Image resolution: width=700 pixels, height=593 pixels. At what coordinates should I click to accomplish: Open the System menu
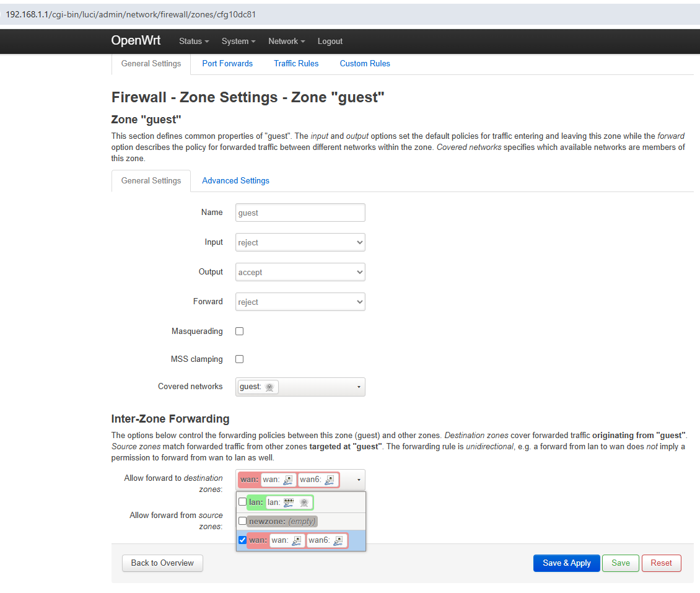(x=238, y=41)
